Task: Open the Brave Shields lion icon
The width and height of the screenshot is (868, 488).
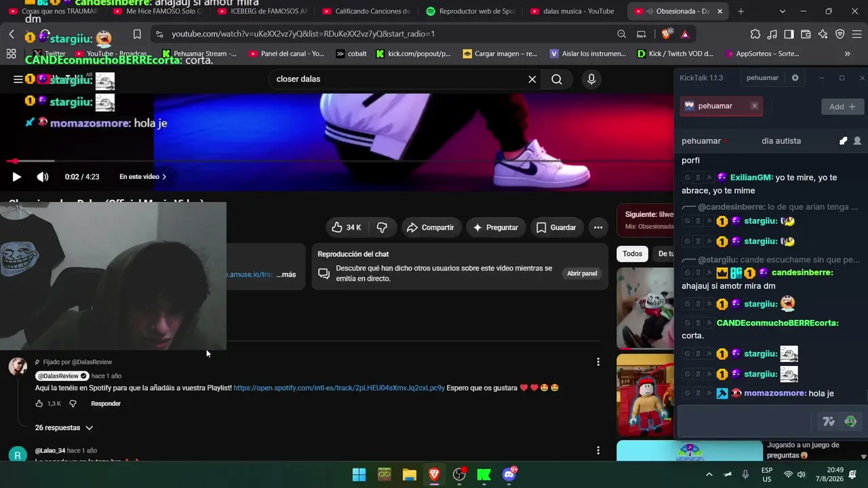Action: 667,34
